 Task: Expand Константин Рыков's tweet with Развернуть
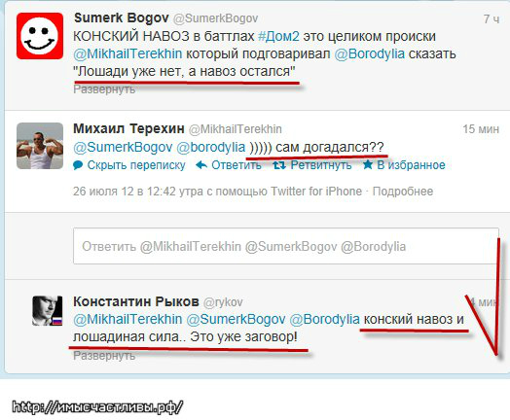(x=104, y=356)
